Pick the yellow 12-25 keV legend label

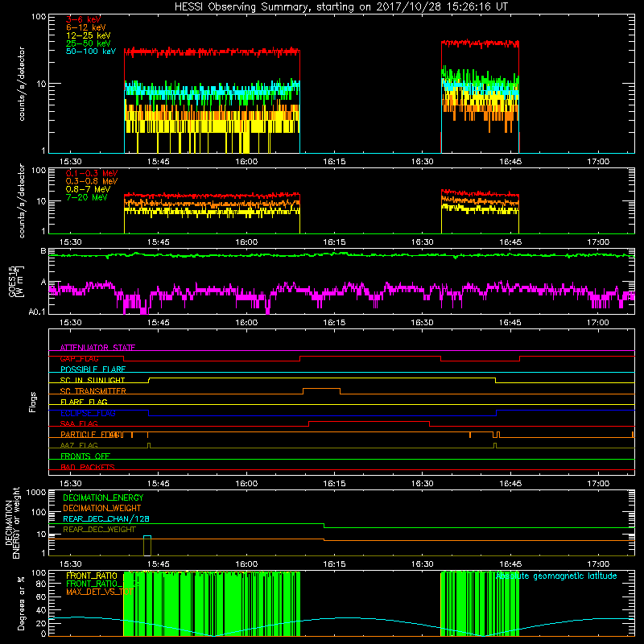tap(89, 35)
